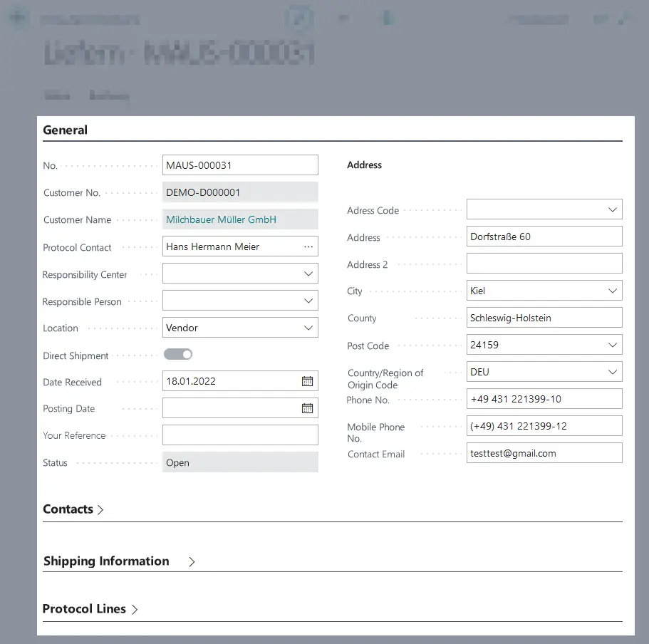Open the Location dropdown
This screenshot has width=649, height=644.
(x=308, y=327)
